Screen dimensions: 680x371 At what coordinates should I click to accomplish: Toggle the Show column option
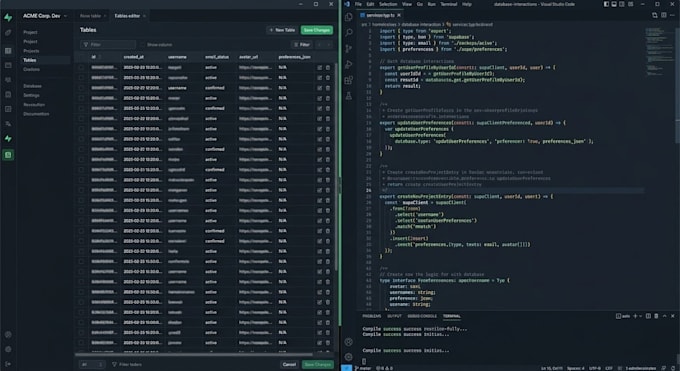click(x=157, y=45)
